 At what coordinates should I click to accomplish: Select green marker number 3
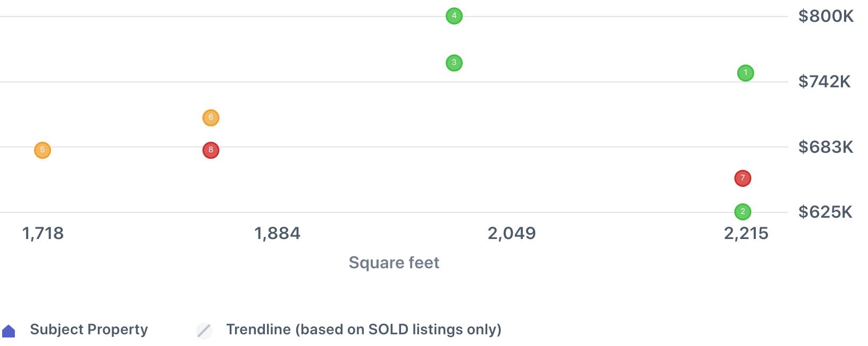[x=454, y=63]
